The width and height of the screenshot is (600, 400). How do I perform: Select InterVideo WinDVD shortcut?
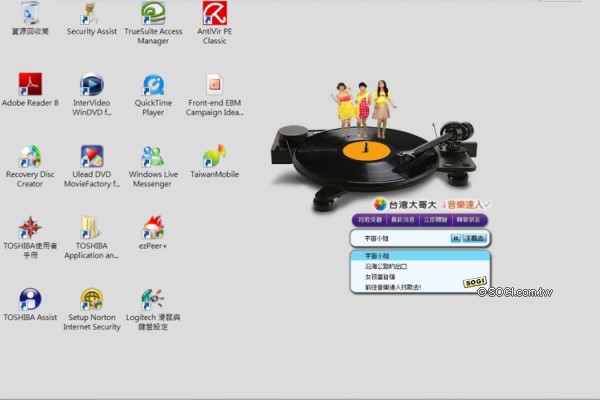click(91, 94)
